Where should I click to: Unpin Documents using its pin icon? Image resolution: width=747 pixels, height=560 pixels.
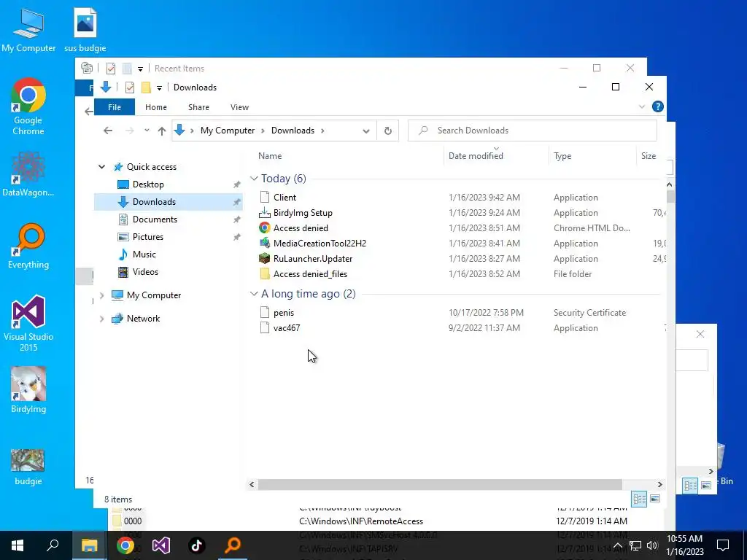coord(237,219)
